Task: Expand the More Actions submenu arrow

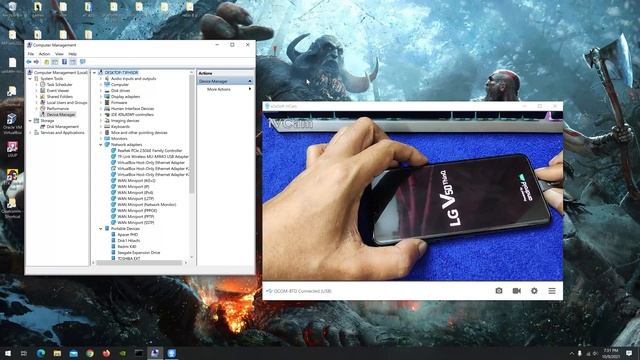Action: (x=250, y=89)
